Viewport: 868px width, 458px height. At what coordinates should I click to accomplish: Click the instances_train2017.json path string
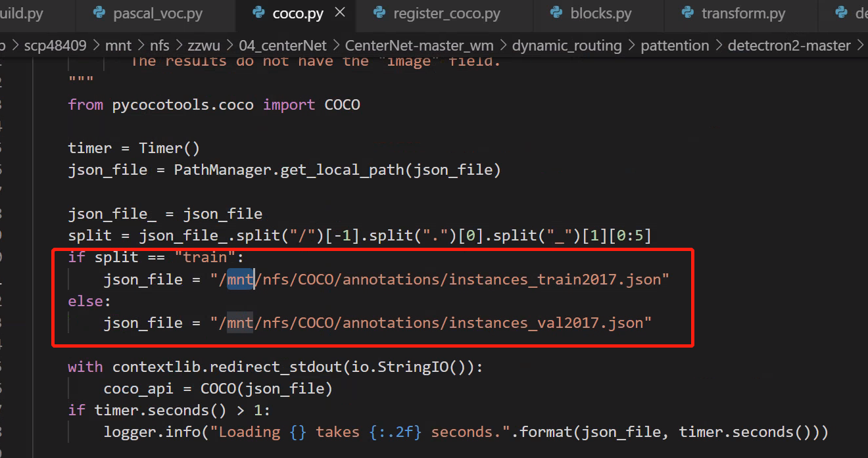tap(439, 279)
